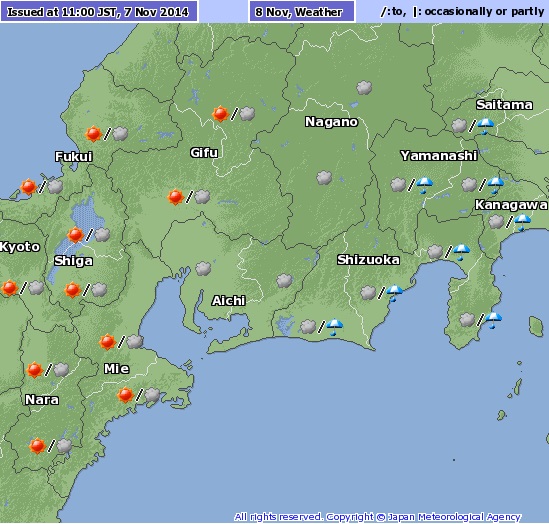The width and height of the screenshot is (549, 524).
Task: Click the cloud icon north of Nagano label
Action: pyautogui.click(x=364, y=88)
